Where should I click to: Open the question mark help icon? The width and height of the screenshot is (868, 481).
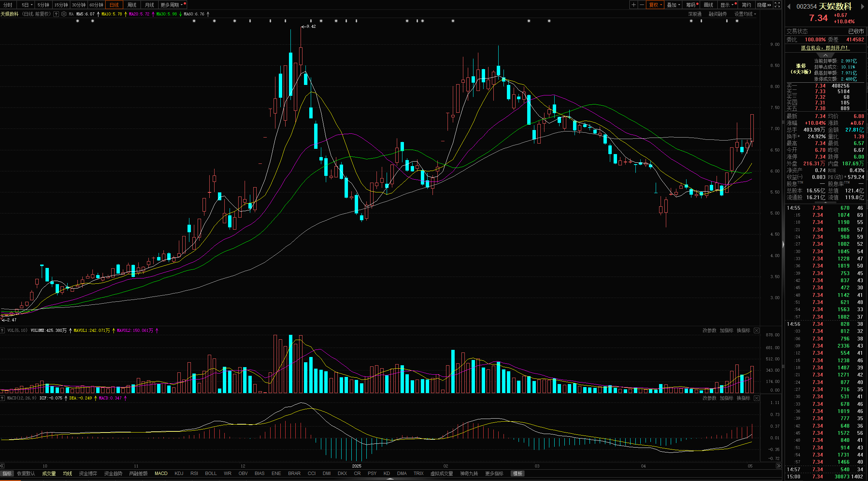pos(56,14)
